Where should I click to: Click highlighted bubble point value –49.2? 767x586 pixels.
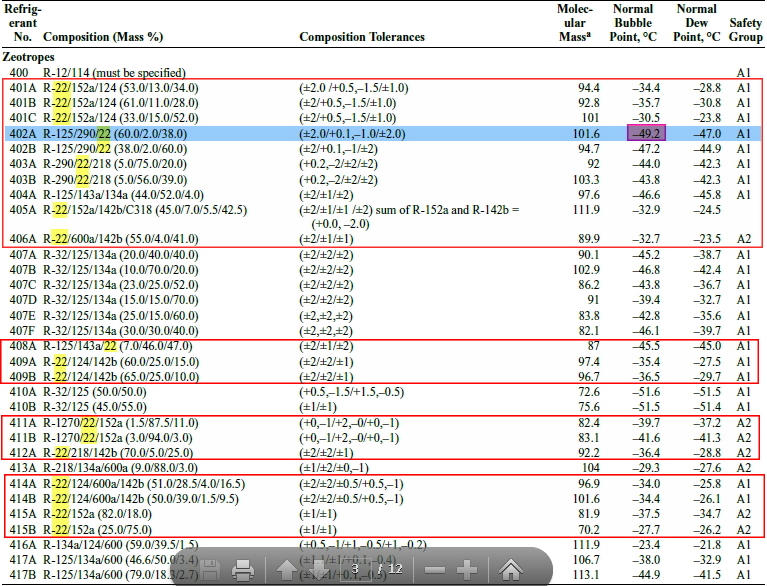pos(646,134)
